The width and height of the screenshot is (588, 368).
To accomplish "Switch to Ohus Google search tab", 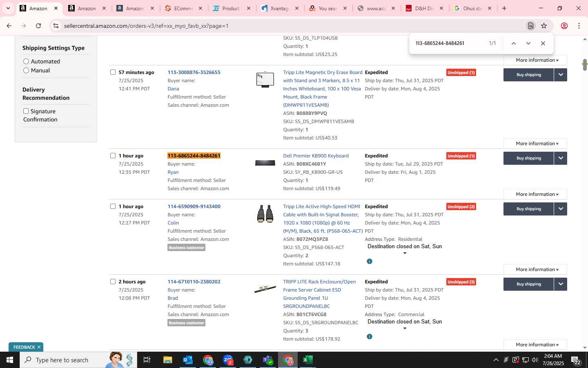I will click(x=472, y=8).
